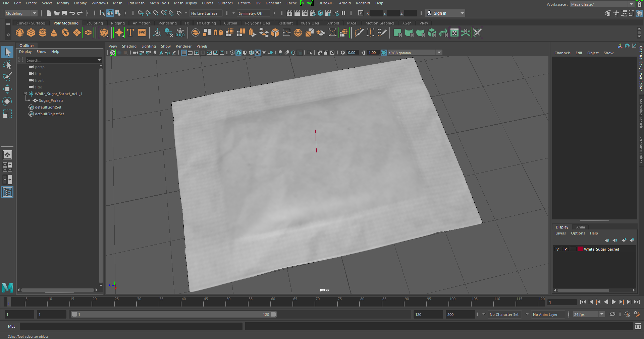Open the viewport Shading menu
The height and width of the screenshot is (339, 644).
[x=129, y=46]
